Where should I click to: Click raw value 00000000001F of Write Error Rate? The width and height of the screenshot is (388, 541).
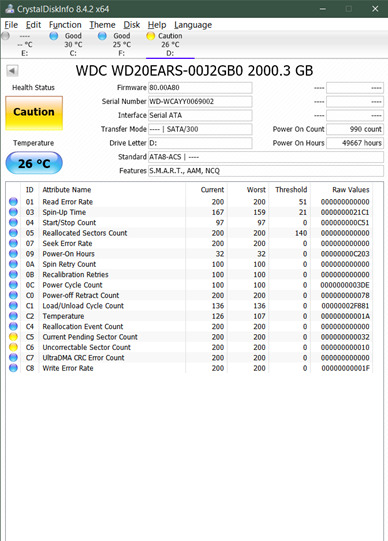click(x=345, y=368)
